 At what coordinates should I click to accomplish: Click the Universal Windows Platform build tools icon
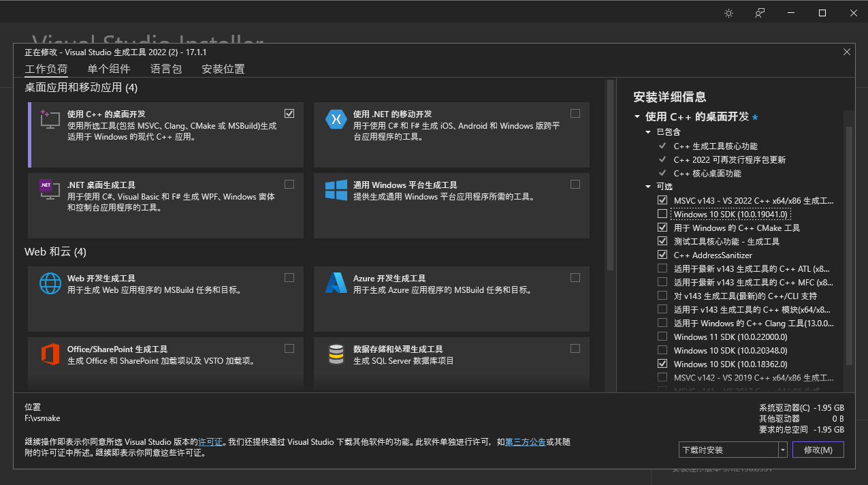click(336, 190)
